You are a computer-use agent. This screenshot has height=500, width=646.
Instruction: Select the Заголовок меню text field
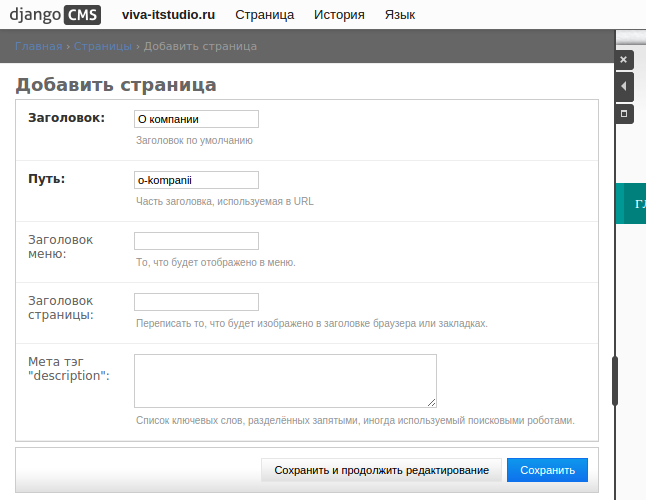pyautogui.click(x=196, y=241)
